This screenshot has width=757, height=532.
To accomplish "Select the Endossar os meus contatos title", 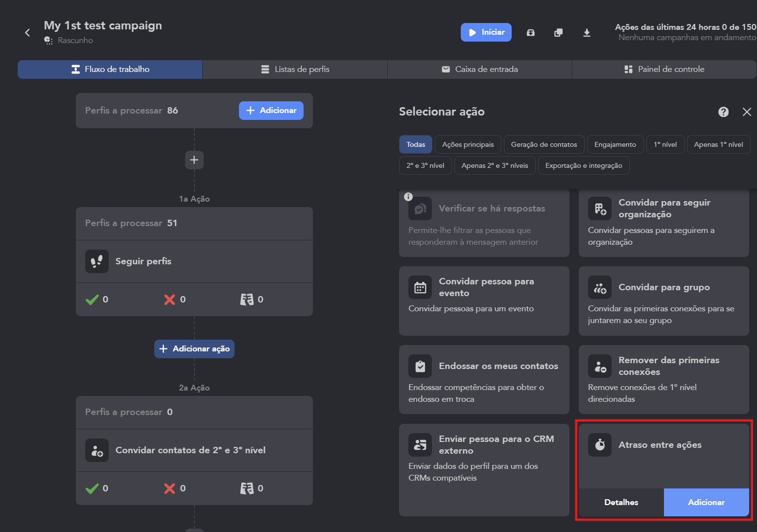I will tap(498, 366).
